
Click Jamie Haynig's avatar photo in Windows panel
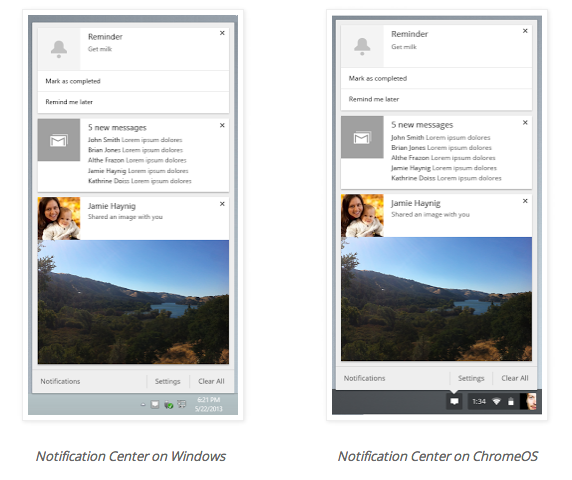coord(59,218)
